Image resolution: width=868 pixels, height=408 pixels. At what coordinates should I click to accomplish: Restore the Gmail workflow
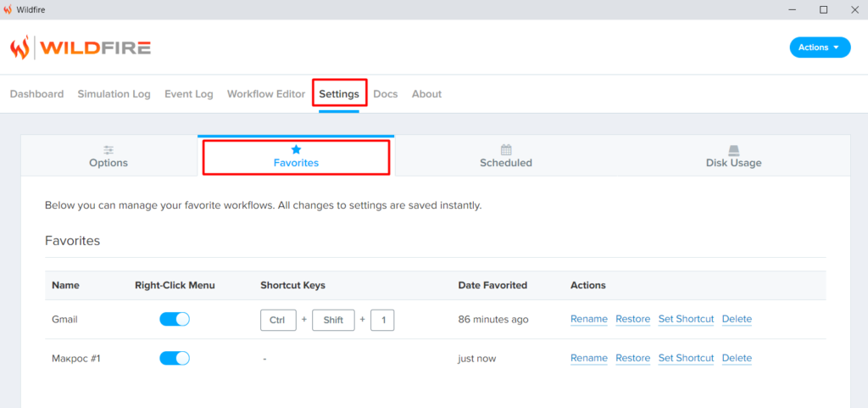click(632, 319)
